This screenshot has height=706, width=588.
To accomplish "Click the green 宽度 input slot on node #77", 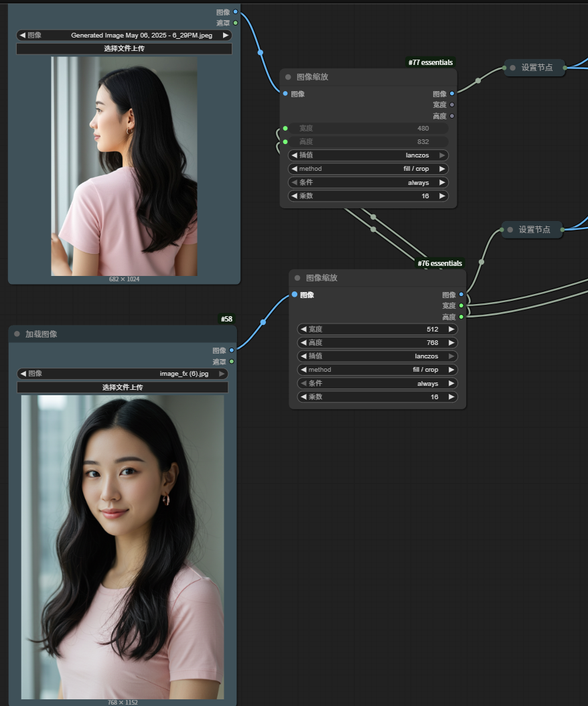I will pos(285,129).
